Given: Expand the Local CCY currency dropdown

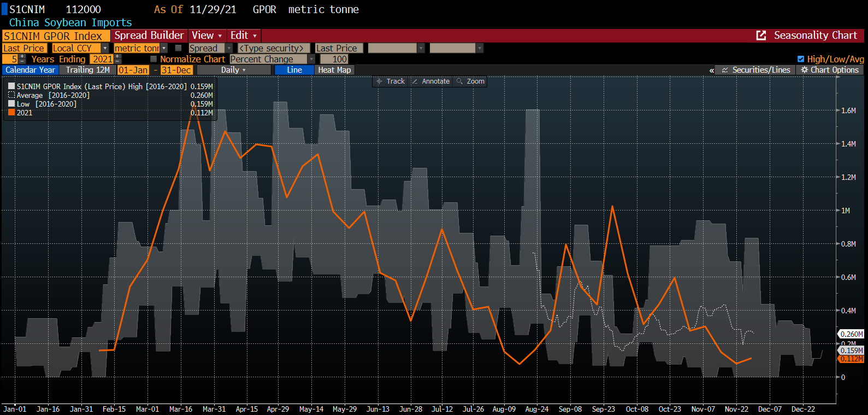Looking at the screenshot, I should coord(105,48).
